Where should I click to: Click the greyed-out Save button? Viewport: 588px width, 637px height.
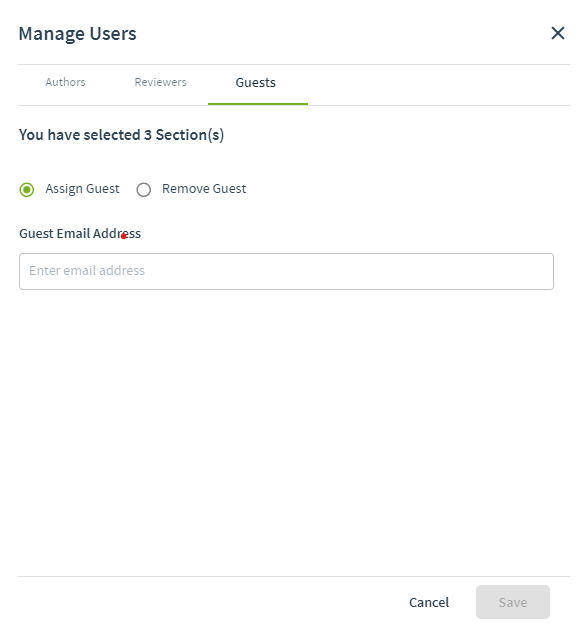513,602
